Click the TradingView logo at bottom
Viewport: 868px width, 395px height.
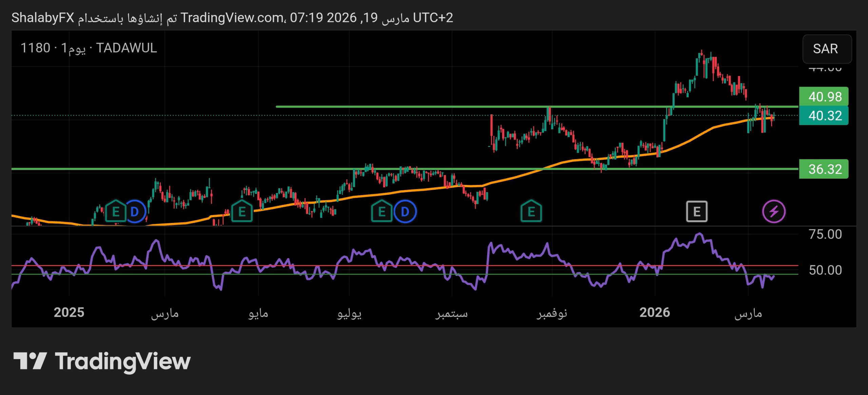point(102,361)
